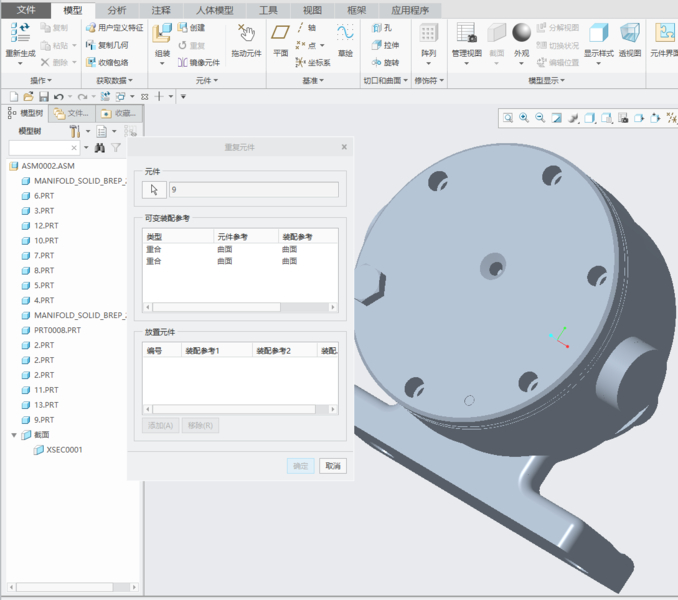Select the 镜像元件 mirror component tool
The width and height of the screenshot is (678, 600).
pos(199,62)
